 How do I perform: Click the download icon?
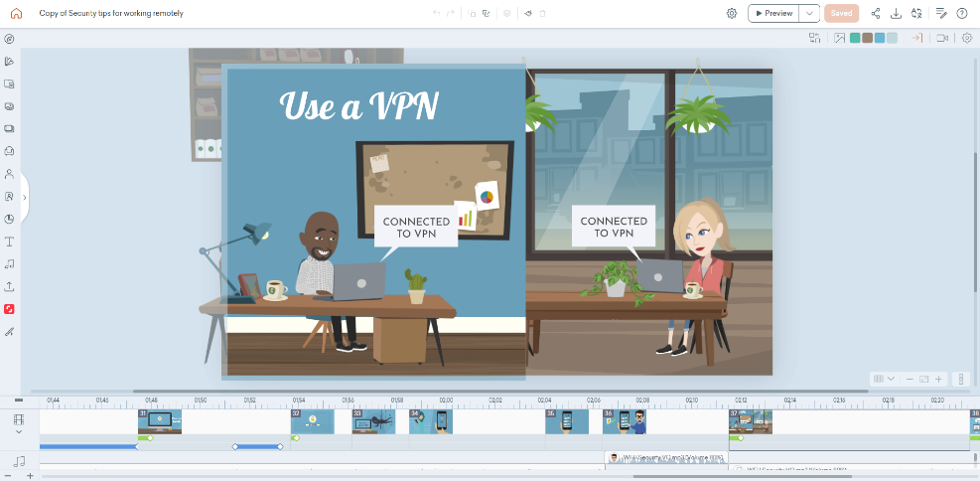(896, 13)
